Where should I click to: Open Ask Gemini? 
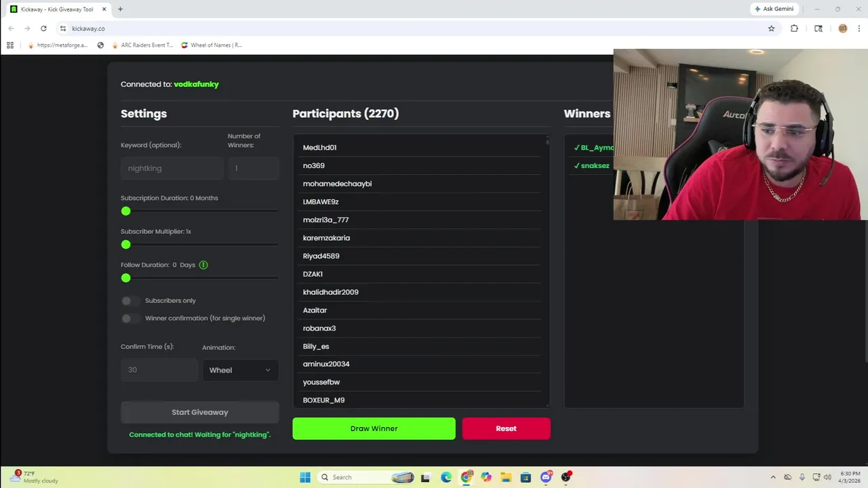point(774,9)
